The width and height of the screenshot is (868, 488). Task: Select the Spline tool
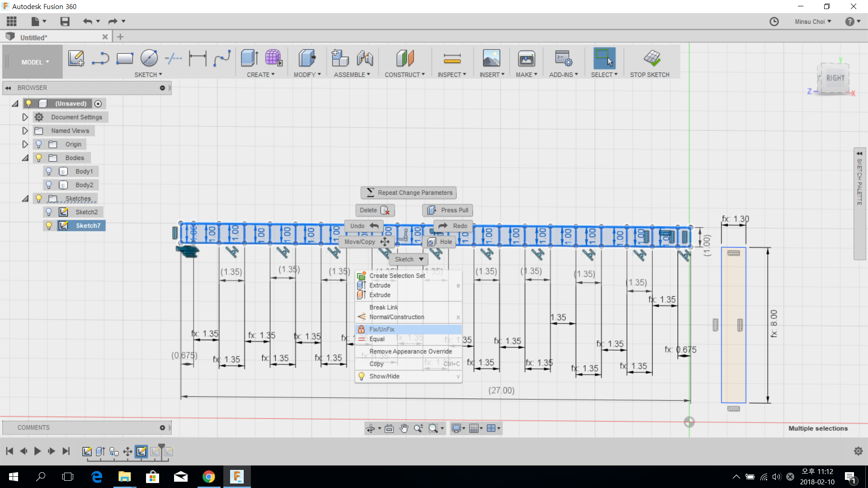[x=222, y=58]
